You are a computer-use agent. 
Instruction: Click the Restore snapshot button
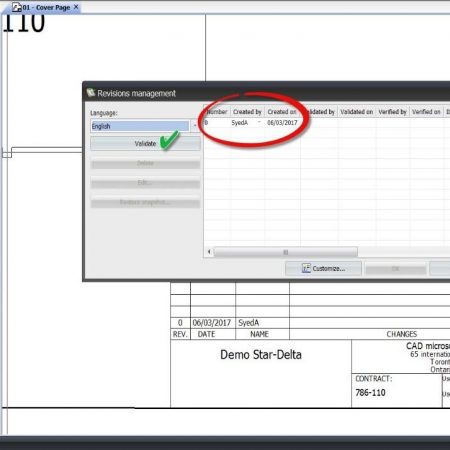coord(145,202)
